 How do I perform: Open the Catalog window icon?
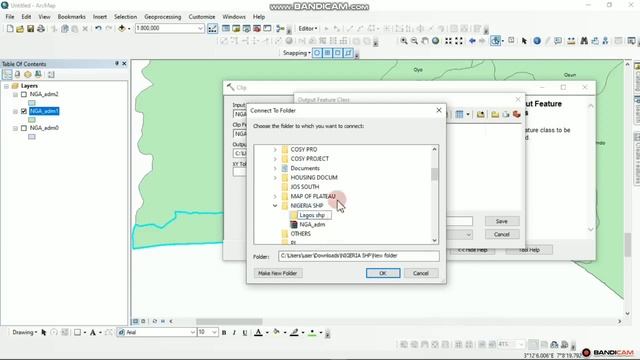click(236, 29)
